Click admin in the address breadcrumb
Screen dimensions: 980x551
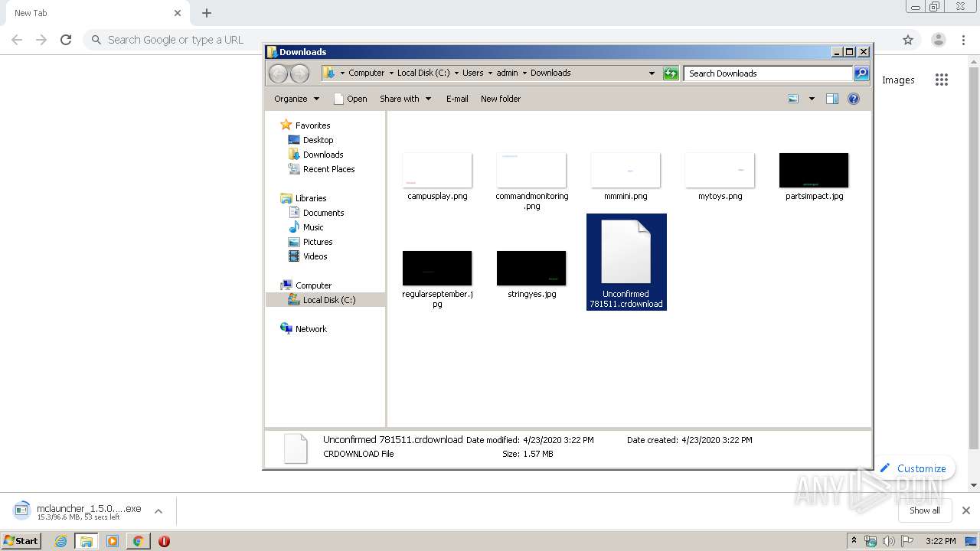[507, 73]
